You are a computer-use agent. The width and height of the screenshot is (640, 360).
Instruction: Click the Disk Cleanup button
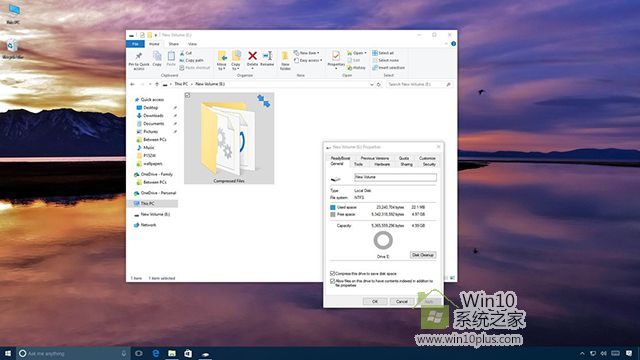coord(423,255)
